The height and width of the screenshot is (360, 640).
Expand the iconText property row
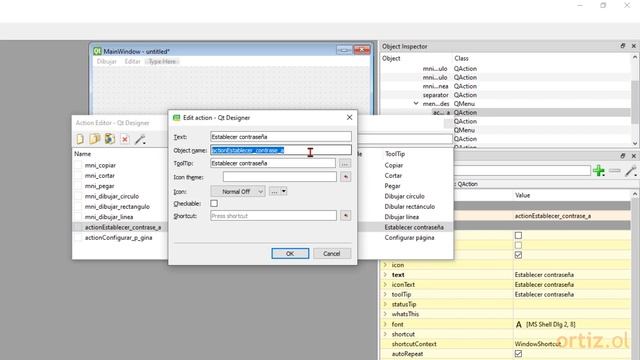tap(385, 284)
